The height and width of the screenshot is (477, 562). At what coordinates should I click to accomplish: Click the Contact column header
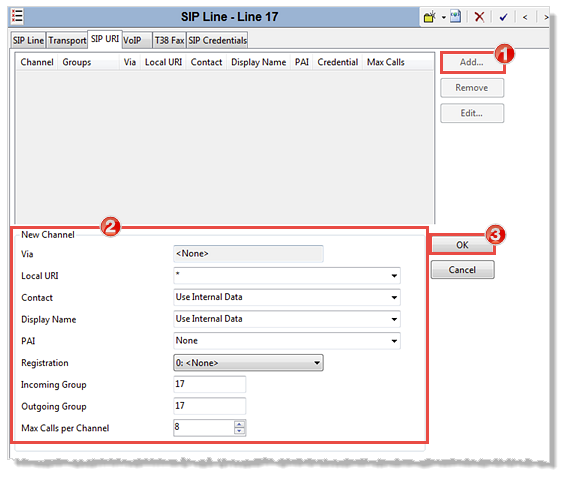206,62
